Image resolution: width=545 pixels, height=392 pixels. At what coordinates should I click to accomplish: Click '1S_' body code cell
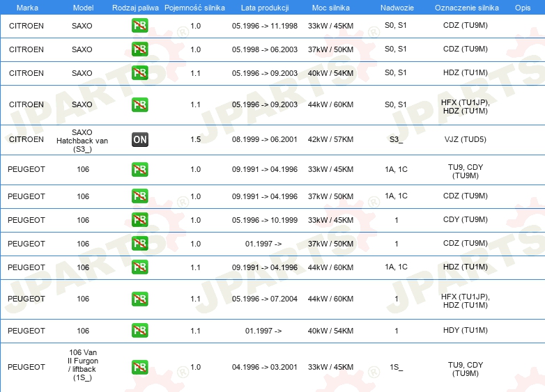396,367
